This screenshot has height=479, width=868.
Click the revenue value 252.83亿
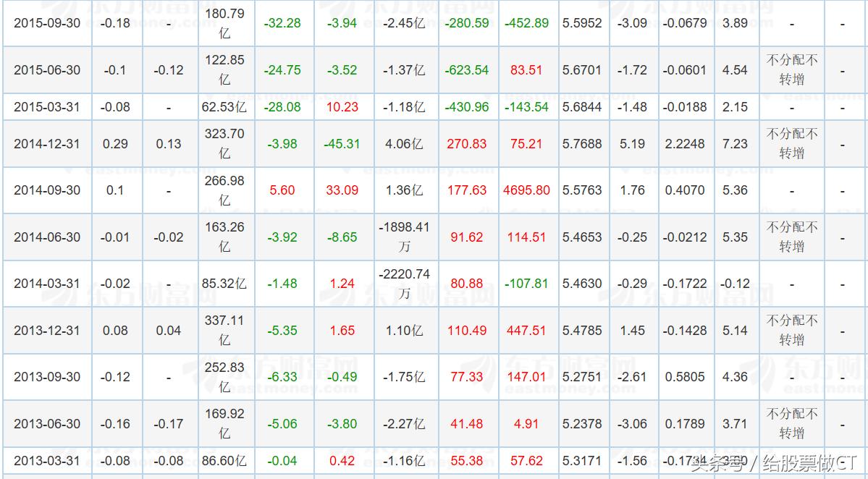[224, 377]
